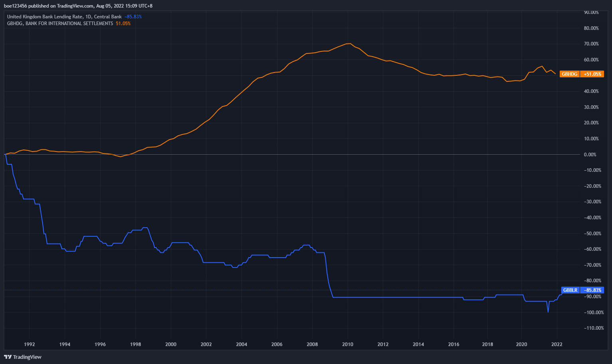This screenshot has width=612, height=364.
Task: Click the blue GBBLR series tag
Action: point(570,290)
